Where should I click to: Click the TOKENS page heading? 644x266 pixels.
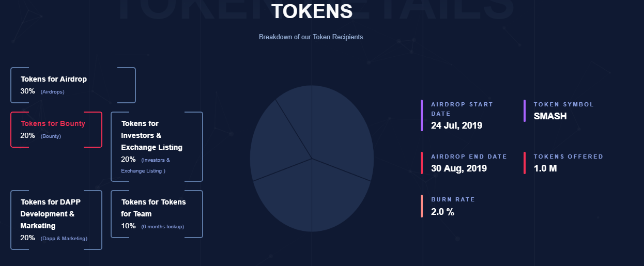(x=312, y=11)
